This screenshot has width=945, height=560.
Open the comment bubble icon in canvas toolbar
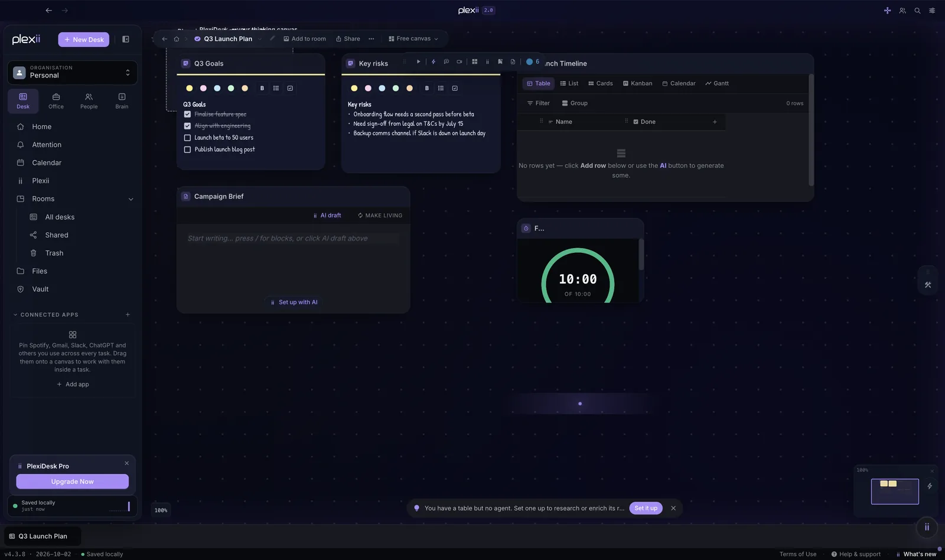tap(447, 61)
